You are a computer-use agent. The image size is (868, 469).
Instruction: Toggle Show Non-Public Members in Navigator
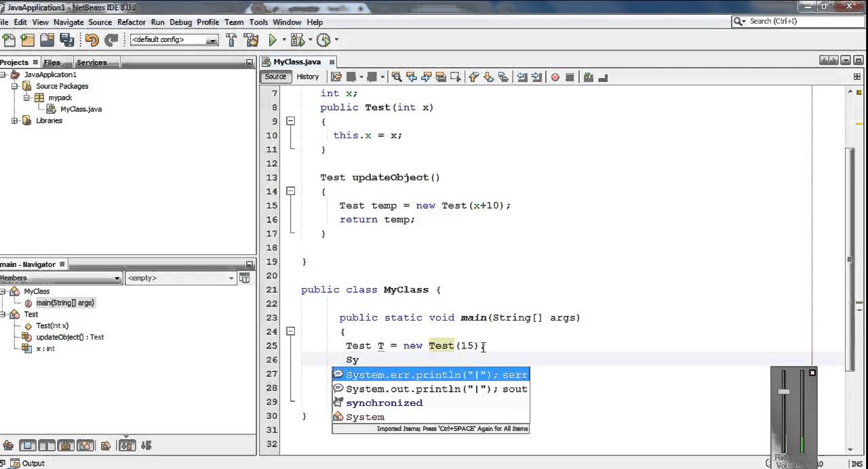(x=66, y=445)
